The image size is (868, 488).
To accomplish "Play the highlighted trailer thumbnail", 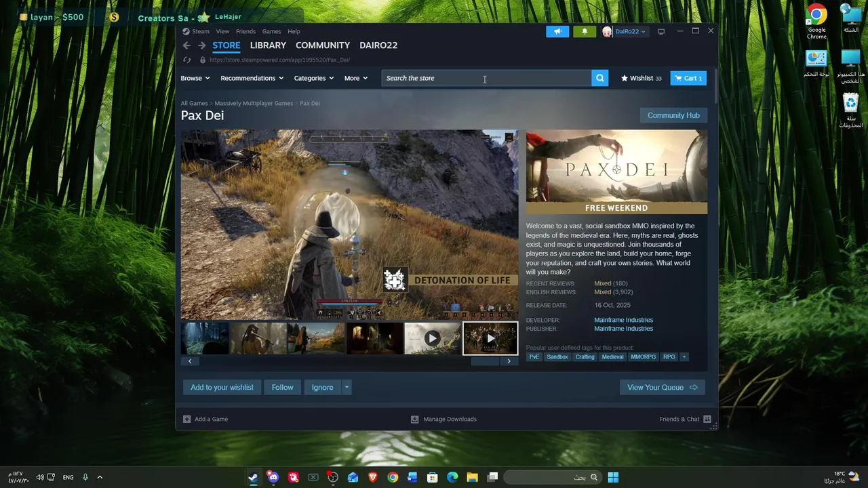I will point(490,338).
